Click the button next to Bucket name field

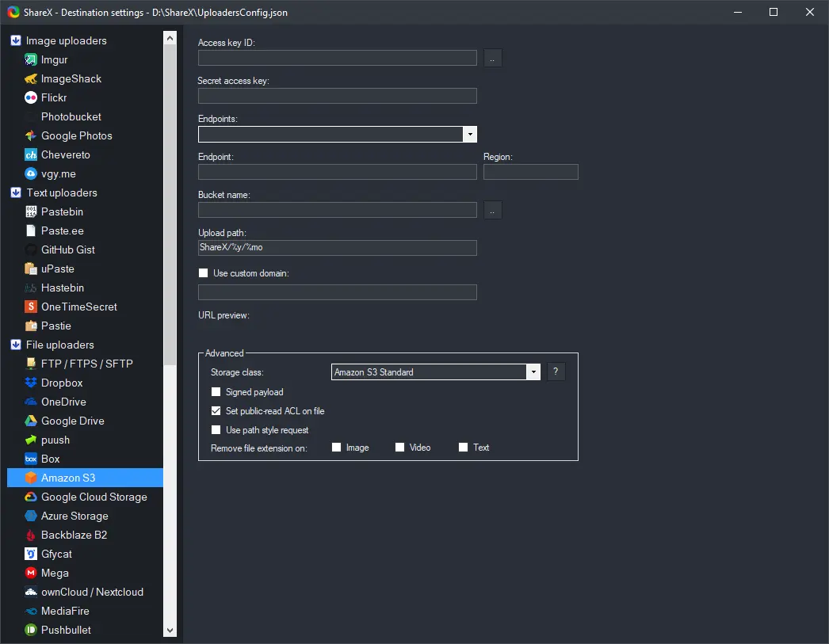pyautogui.click(x=493, y=210)
